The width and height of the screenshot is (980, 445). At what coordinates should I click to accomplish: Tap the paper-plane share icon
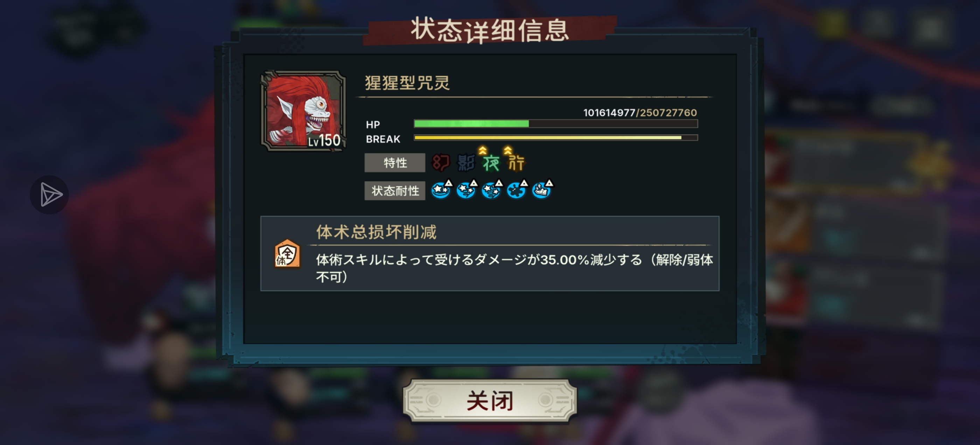pos(49,195)
